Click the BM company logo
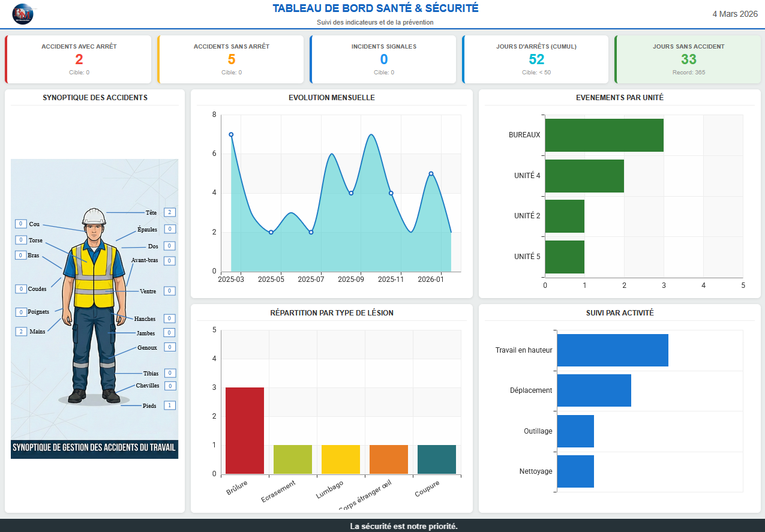Viewport: 765px width, 532px height. [23, 13]
